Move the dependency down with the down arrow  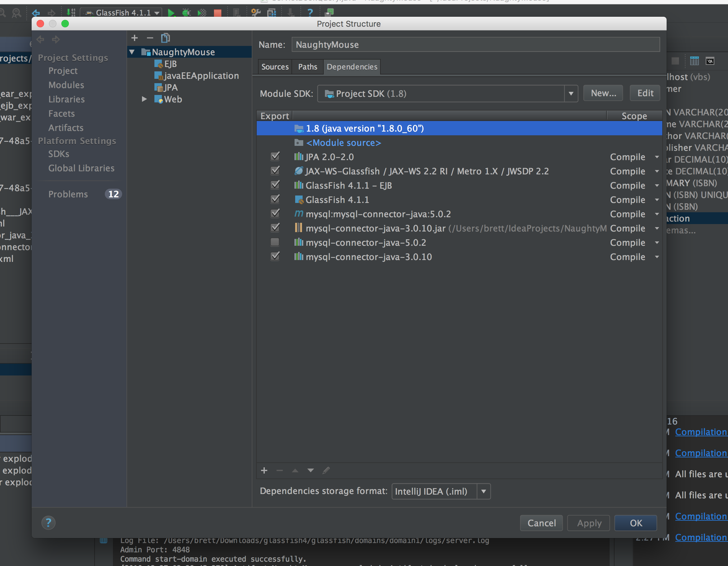click(311, 470)
